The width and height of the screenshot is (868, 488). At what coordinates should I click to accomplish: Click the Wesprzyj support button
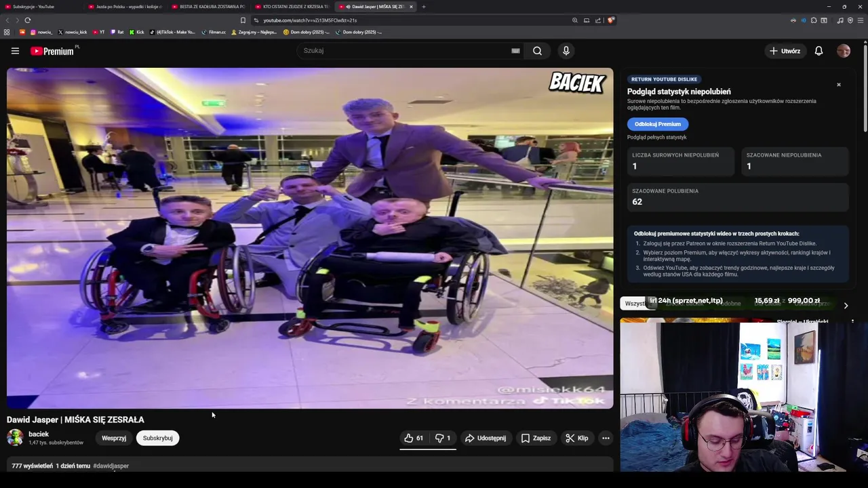[x=114, y=438]
